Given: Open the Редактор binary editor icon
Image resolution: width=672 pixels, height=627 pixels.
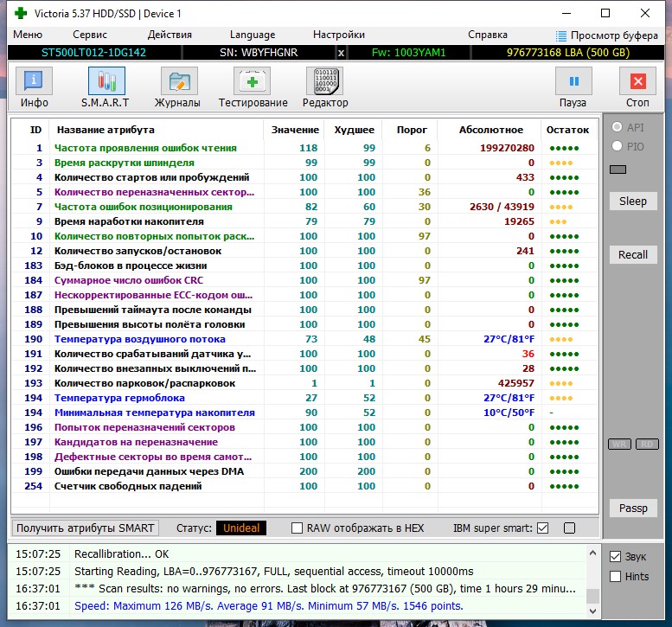Looking at the screenshot, I should (325, 81).
